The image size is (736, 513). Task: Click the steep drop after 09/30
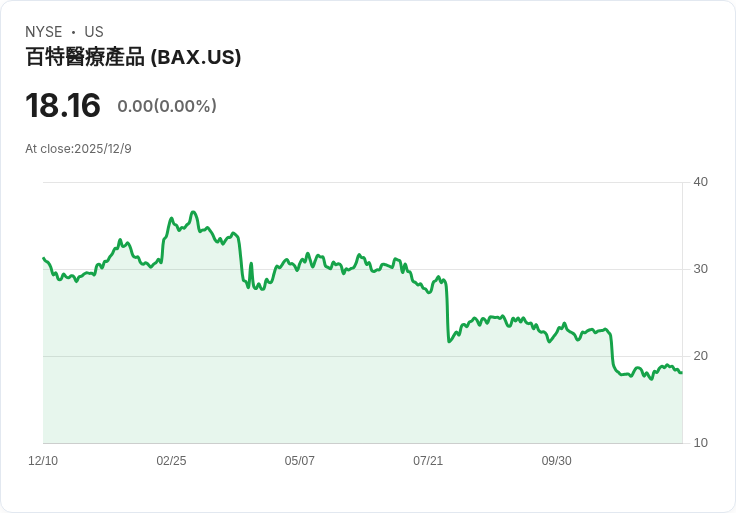611,350
